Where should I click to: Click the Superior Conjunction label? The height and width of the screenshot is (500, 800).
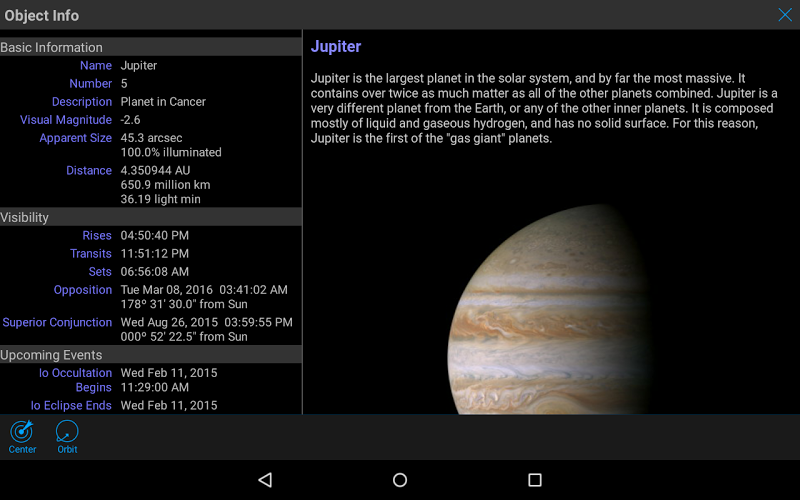click(57, 322)
